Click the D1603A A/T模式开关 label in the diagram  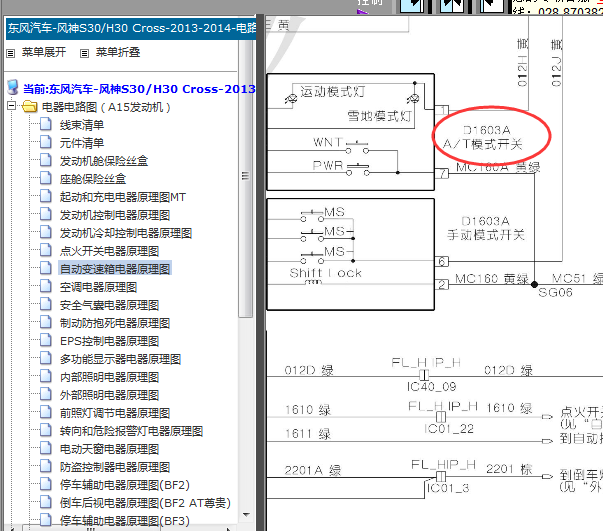tap(485, 137)
